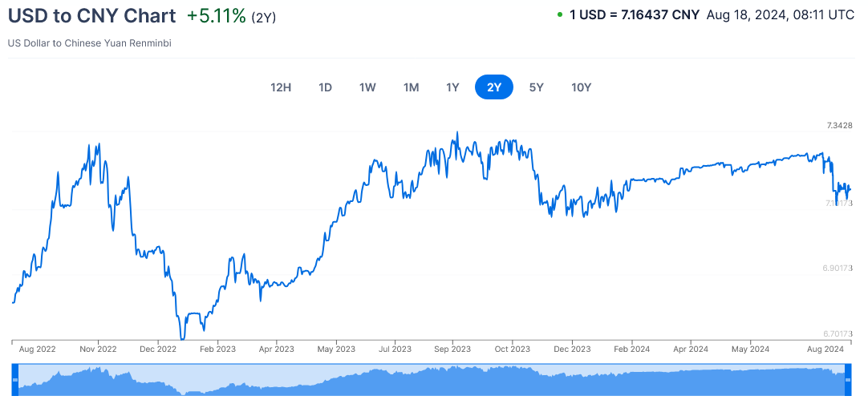Click the left range slider handle

click(x=14, y=379)
